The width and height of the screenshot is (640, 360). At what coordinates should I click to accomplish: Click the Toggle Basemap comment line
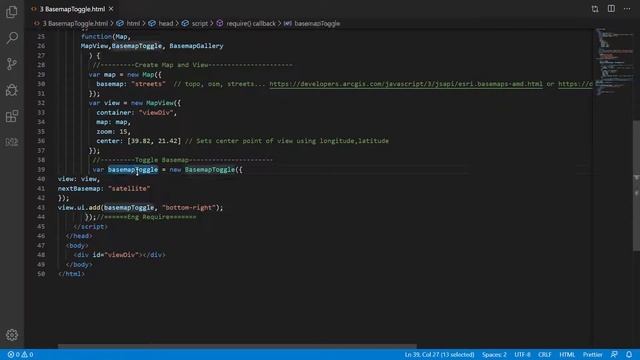point(182,160)
